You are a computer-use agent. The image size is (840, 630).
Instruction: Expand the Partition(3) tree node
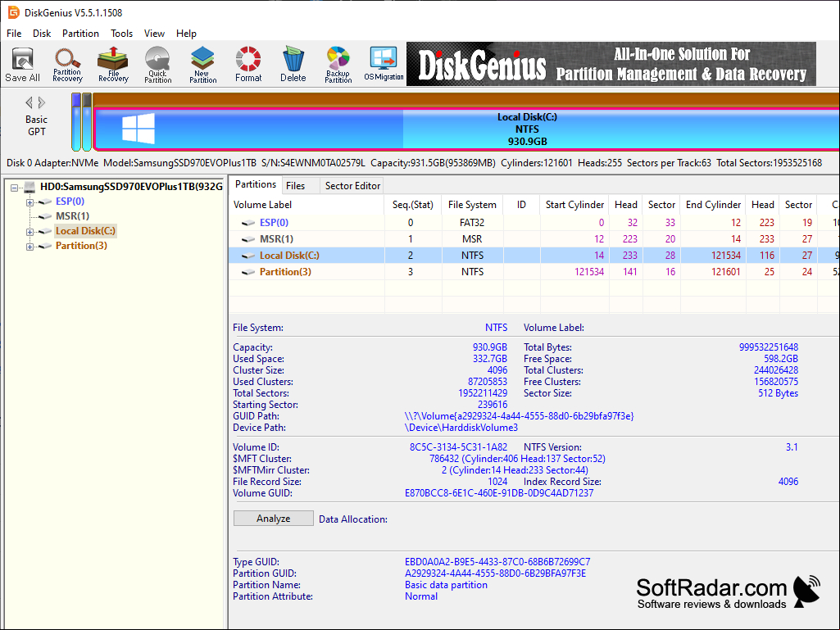[x=30, y=247]
